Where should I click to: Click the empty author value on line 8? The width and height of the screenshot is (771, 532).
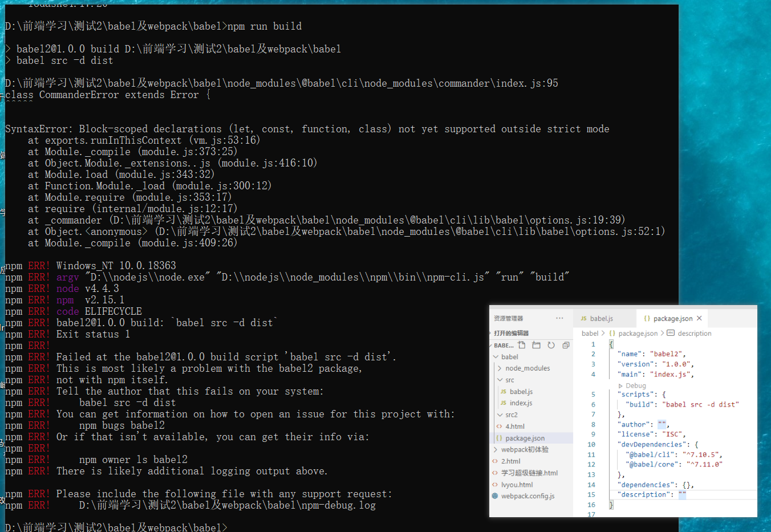(x=662, y=424)
